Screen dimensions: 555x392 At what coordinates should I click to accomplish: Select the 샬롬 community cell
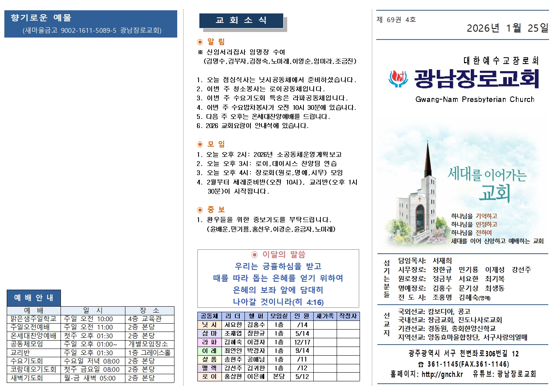(209, 360)
